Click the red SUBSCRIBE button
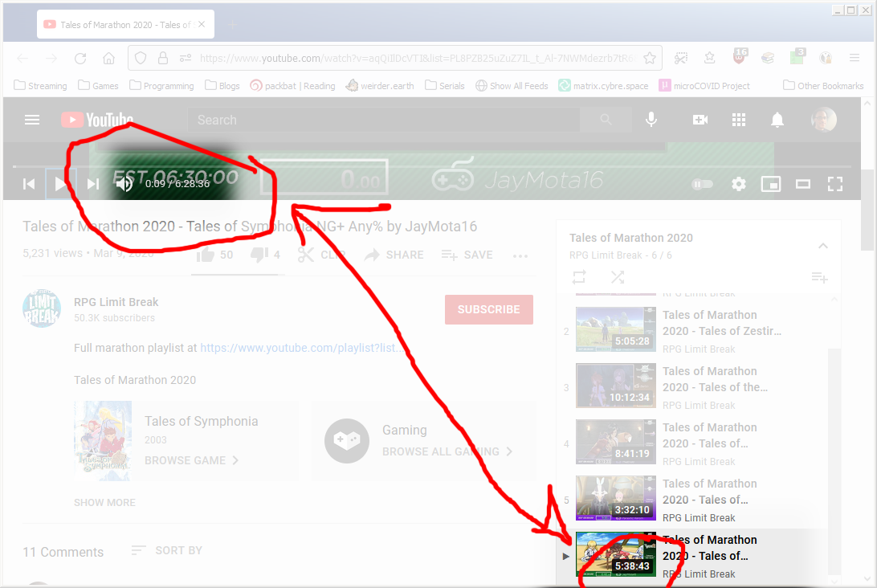The image size is (877, 588). tap(489, 309)
